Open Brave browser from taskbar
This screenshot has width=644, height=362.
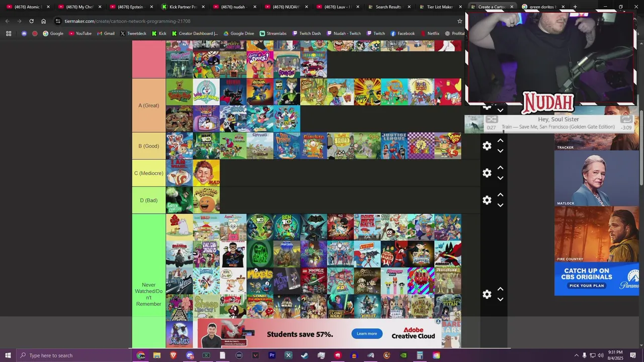(174, 355)
